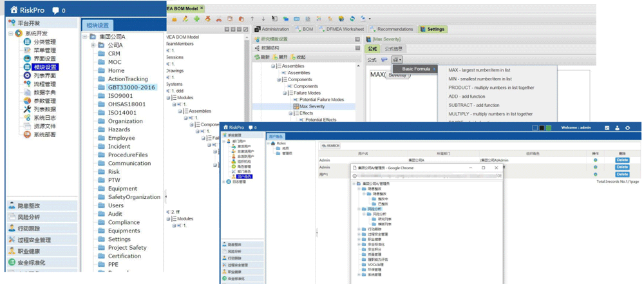Open the last toolbar dropdown arrow
The width and height of the screenshot is (644, 284).
click(370, 19)
